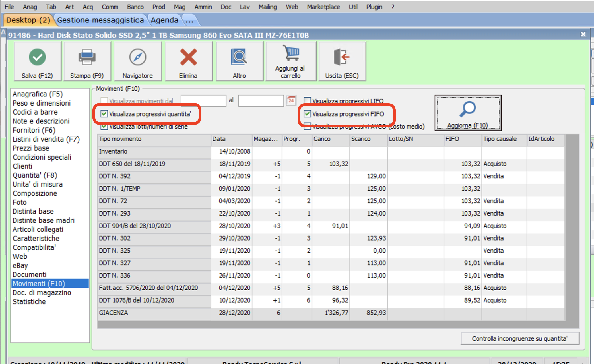Open the Navigatore compass button
This screenshot has width=594, height=364.
(138, 61)
